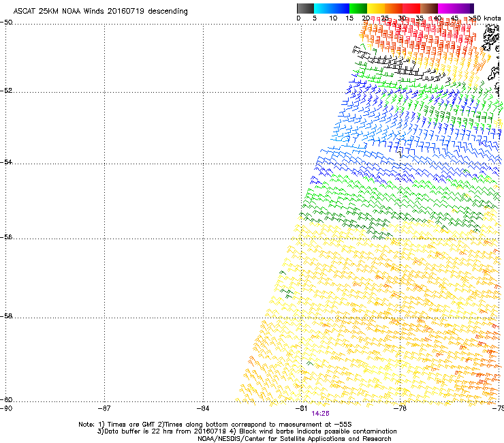Choose the magenta 40–45 knots legend color
504x443 pixels.
click(x=447, y=8)
